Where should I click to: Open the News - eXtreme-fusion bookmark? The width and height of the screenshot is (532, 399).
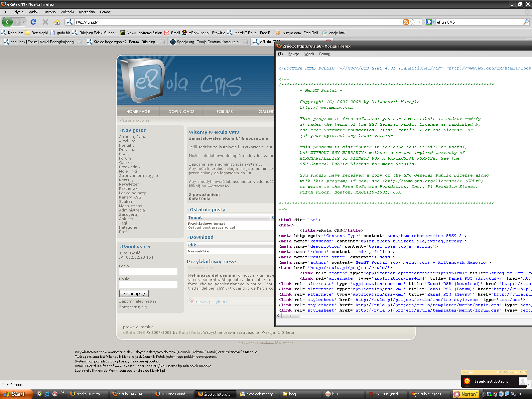(x=141, y=33)
